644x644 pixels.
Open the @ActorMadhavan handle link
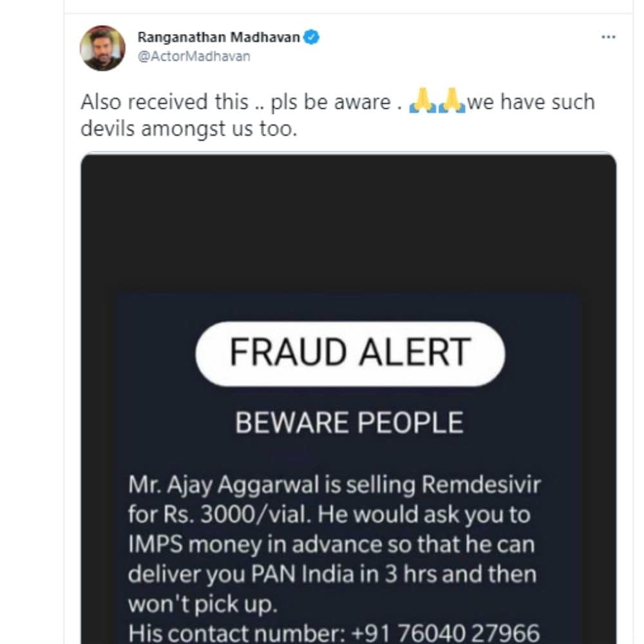[x=193, y=56]
